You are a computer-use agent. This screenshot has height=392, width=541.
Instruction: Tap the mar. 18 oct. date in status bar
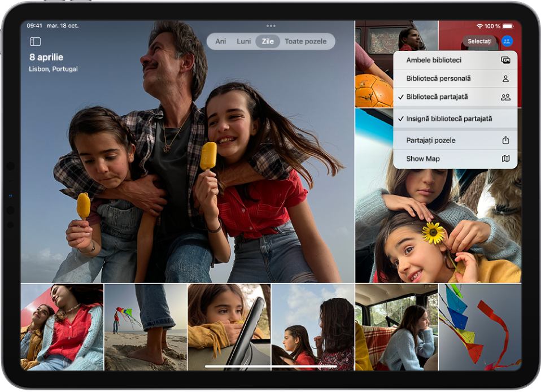tap(63, 26)
